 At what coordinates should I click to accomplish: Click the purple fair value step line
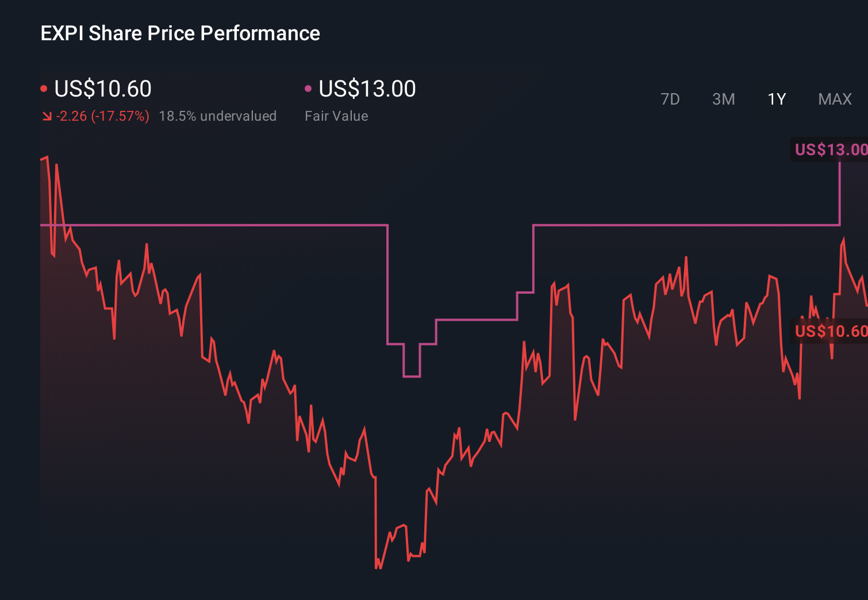click(x=230, y=225)
